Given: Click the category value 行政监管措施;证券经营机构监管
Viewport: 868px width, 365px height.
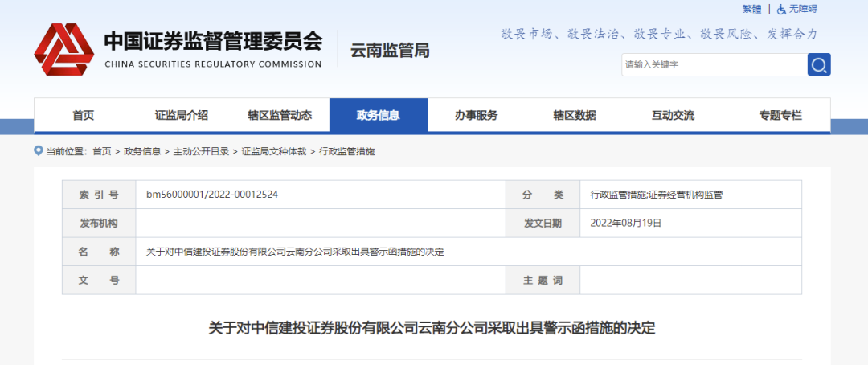Looking at the screenshot, I should pos(657,195).
